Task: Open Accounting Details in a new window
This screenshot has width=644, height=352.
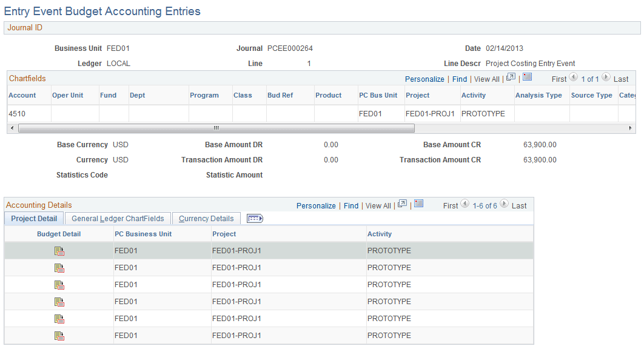Action: pos(402,205)
